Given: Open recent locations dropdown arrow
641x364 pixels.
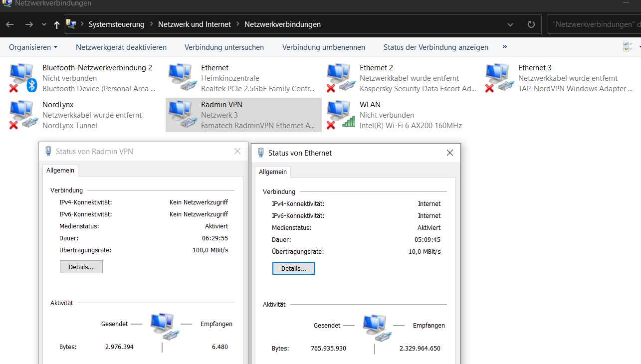Looking at the screenshot, I should [44, 24].
